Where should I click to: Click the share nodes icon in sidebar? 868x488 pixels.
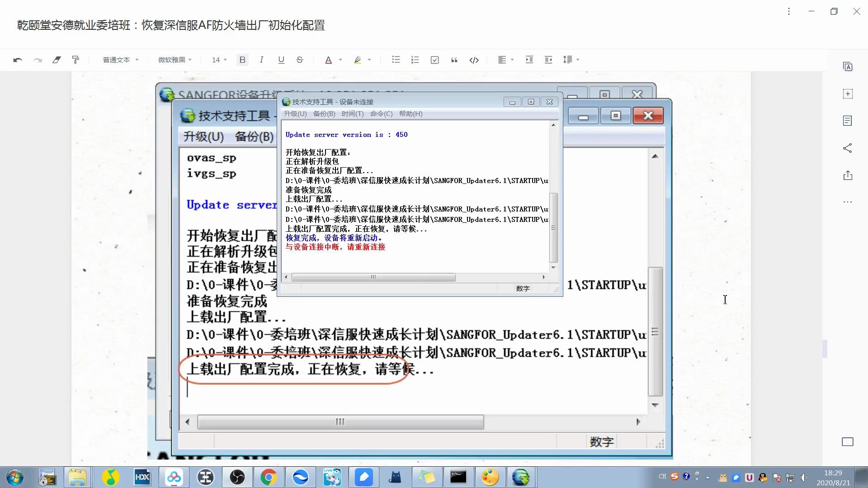(848, 148)
